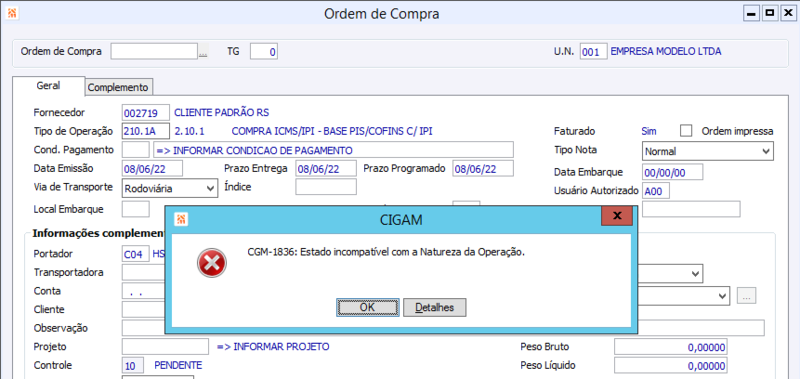Open the Ordem de Compra lookup ellipsis
800x379 pixels.
(x=203, y=52)
